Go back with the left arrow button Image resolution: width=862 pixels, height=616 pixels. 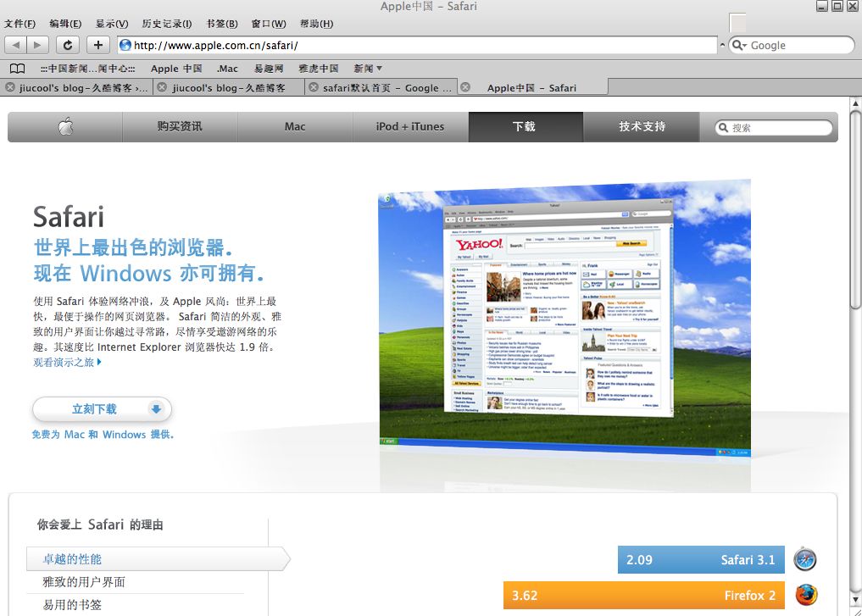click(x=16, y=45)
